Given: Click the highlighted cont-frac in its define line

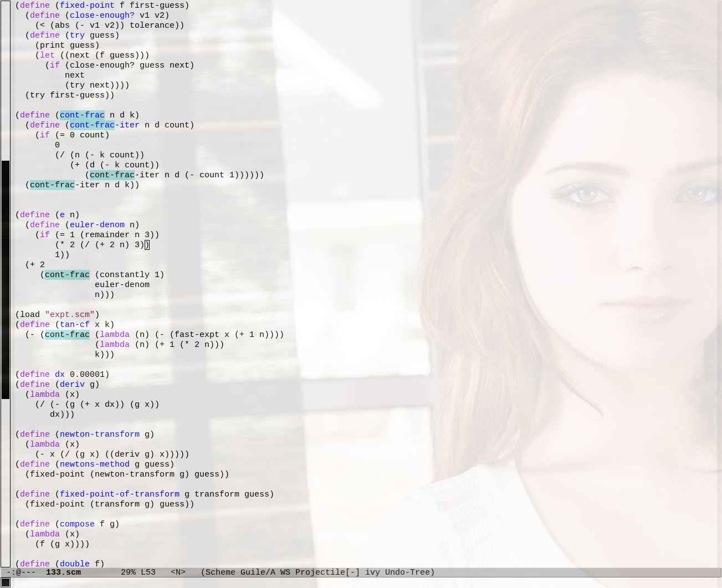Looking at the screenshot, I should tap(82, 115).
